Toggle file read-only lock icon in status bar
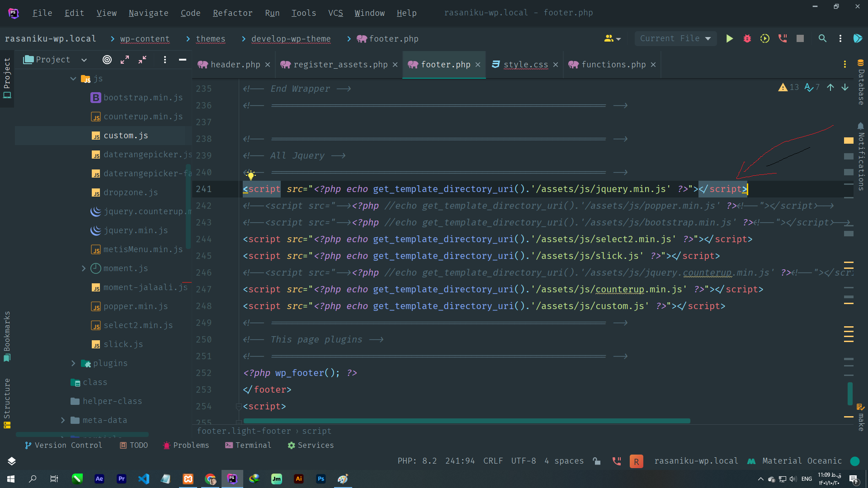Viewport: 868px width, 488px height. [x=597, y=461]
